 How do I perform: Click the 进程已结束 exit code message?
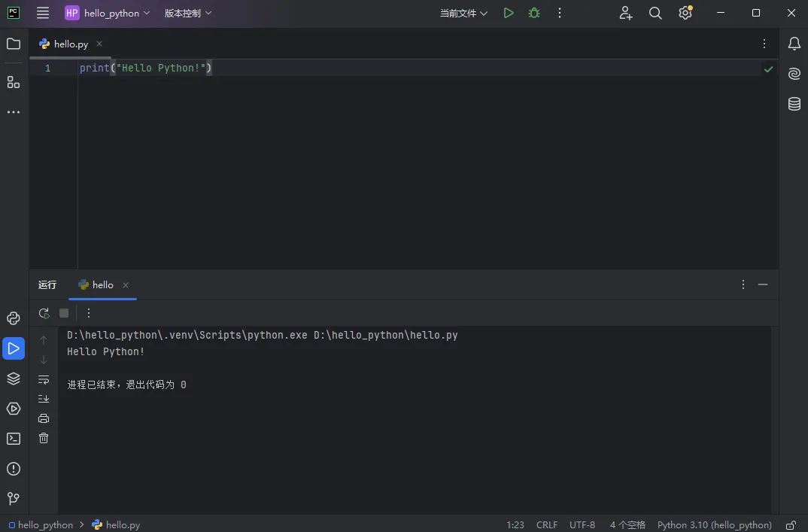click(x=126, y=385)
